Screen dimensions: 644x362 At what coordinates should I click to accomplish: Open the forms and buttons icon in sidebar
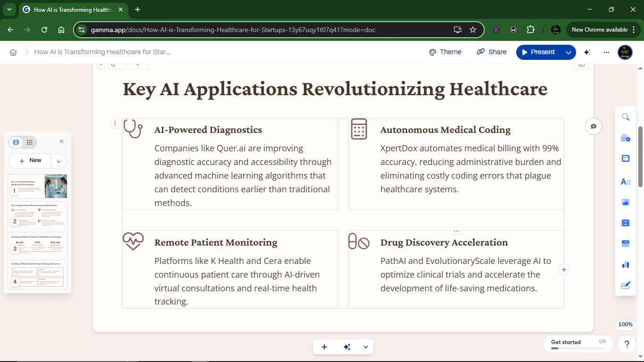626,285
